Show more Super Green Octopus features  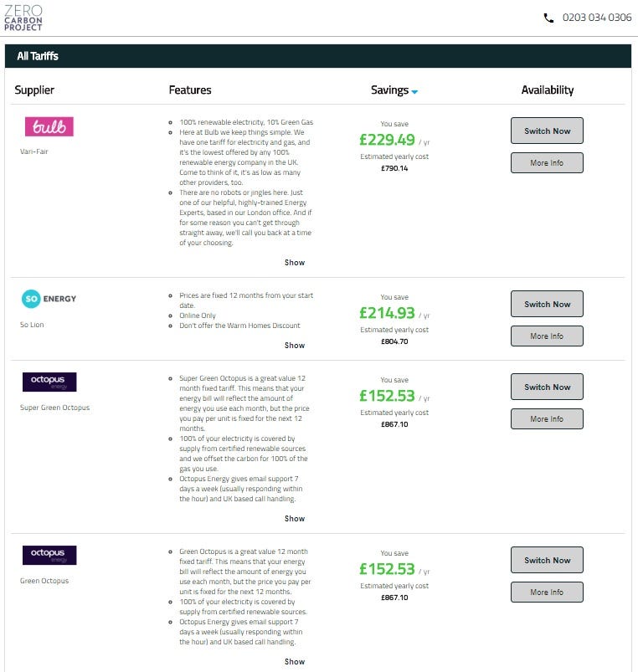tap(295, 519)
